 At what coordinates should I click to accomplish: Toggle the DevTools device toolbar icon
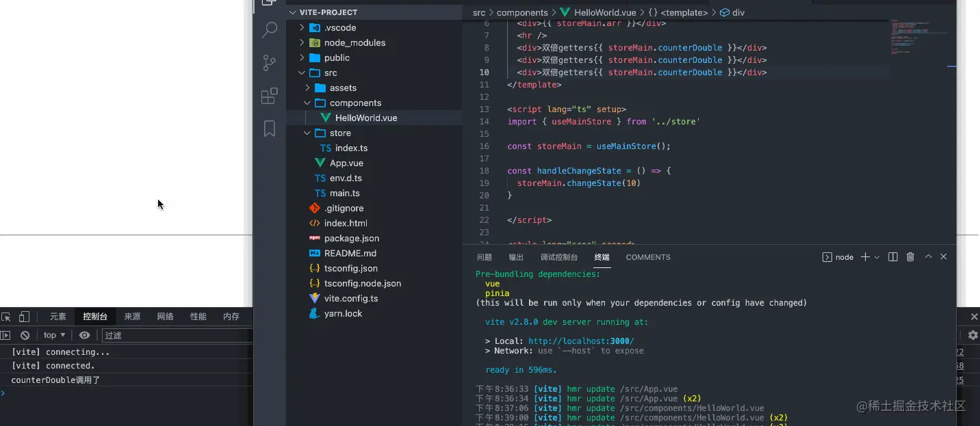24,317
